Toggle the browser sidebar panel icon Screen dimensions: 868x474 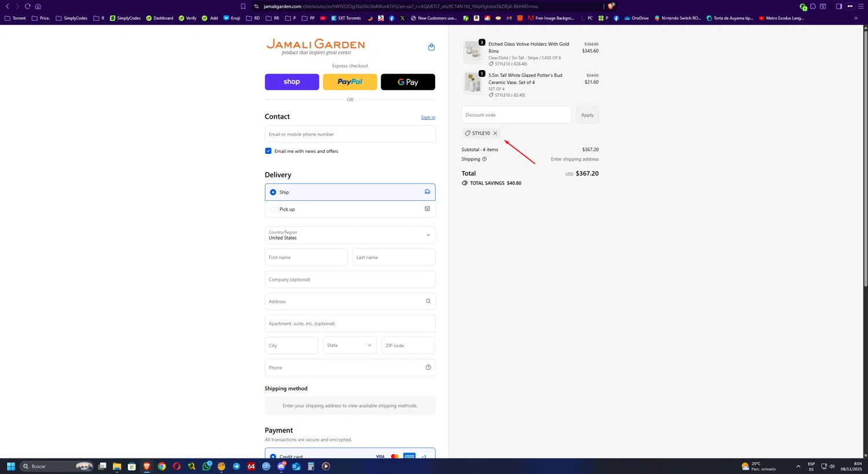838,6
